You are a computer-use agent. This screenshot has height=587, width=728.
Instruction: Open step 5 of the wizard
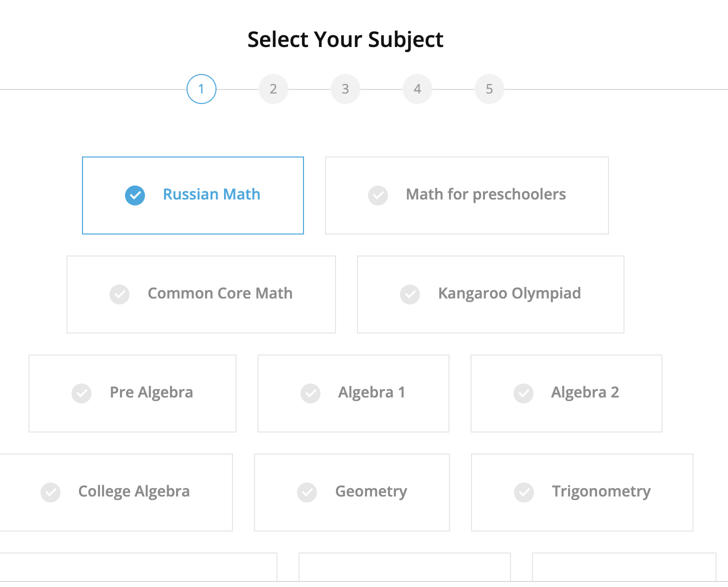click(489, 89)
